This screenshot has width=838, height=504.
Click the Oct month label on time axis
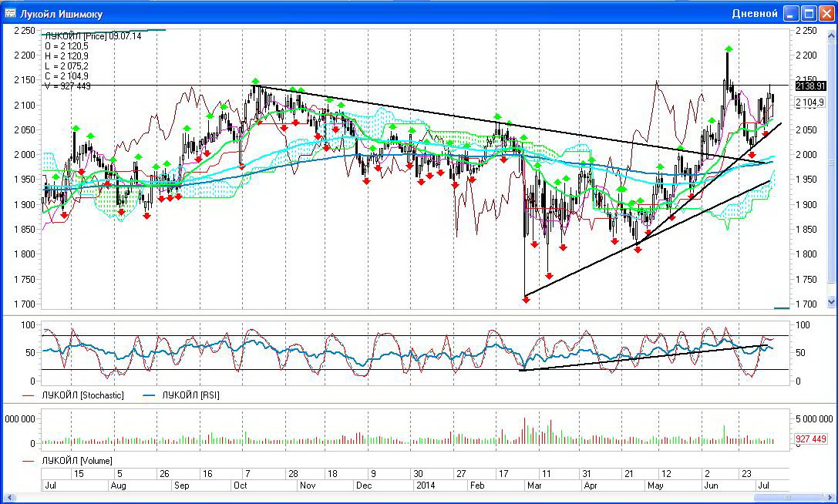[x=241, y=486]
